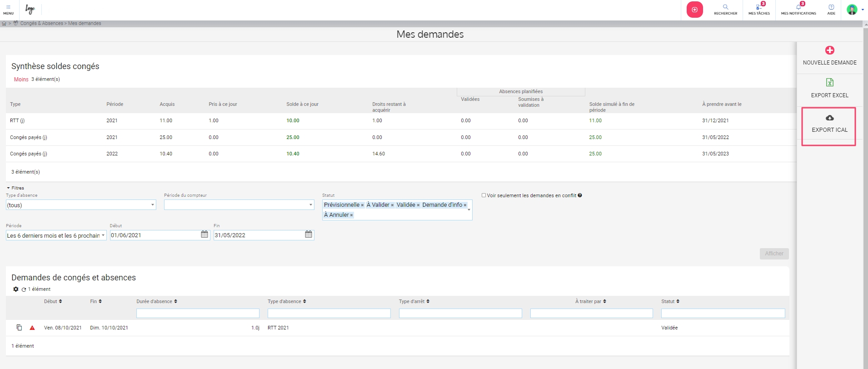Click Congés payés (j) 2021 row
The image size is (868, 369).
click(x=401, y=137)
